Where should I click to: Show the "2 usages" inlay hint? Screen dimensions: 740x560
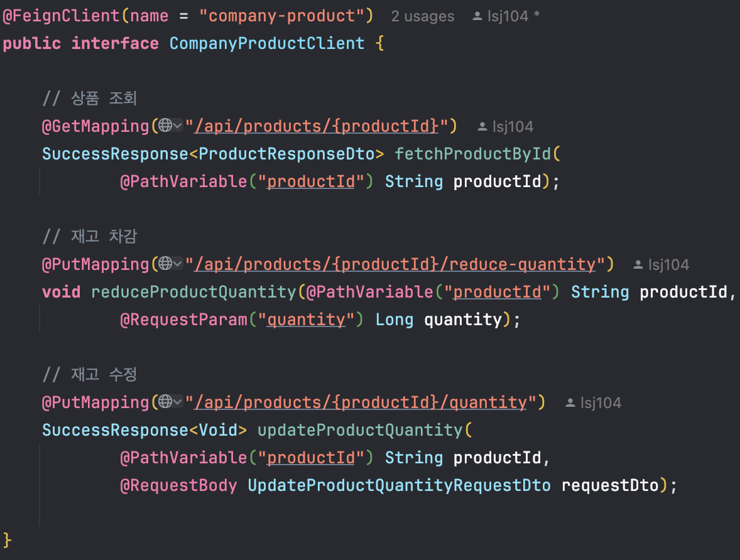click(x=422, y=16)
